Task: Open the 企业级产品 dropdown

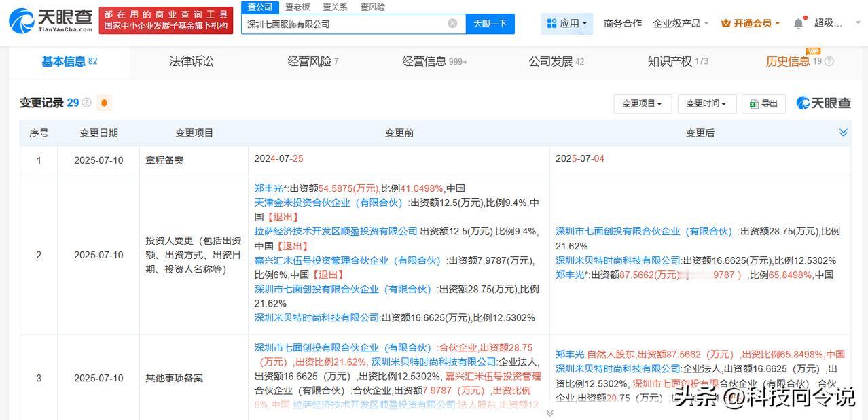Action: tap(681, 23)
